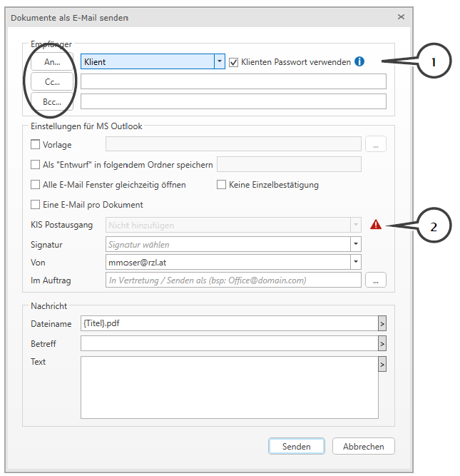Expand the Von sender address dropdown
The image size is (460, 476).
point(355,262)
